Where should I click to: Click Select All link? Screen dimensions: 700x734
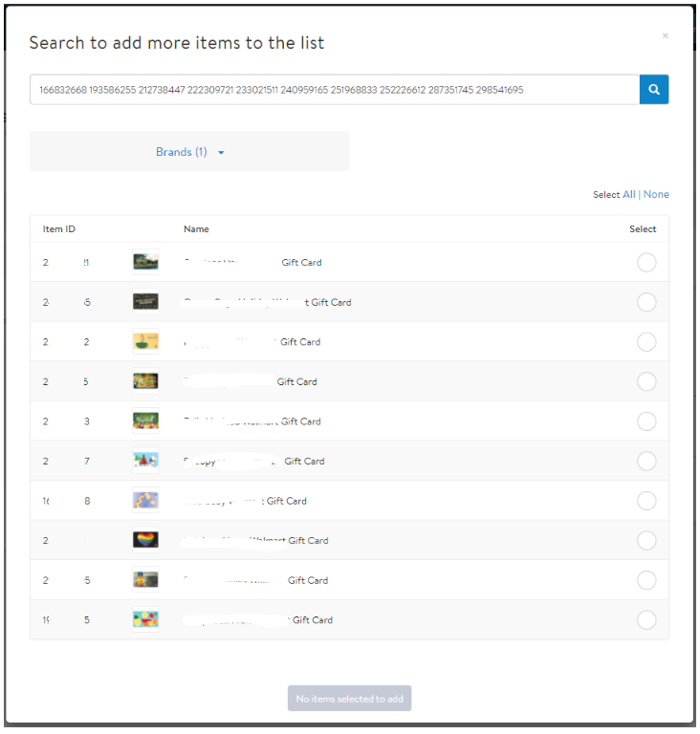pyautogui.click(x=628, y=195)
